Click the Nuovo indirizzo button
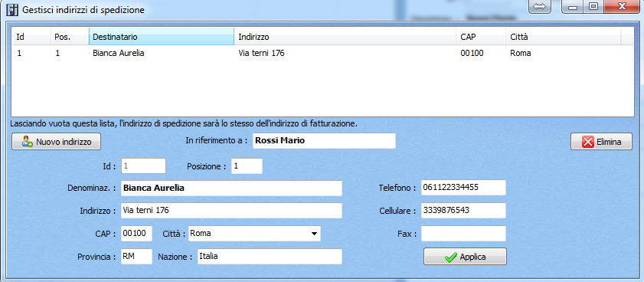The height and width of the screenshot is (282, 644). click(56, 142)
